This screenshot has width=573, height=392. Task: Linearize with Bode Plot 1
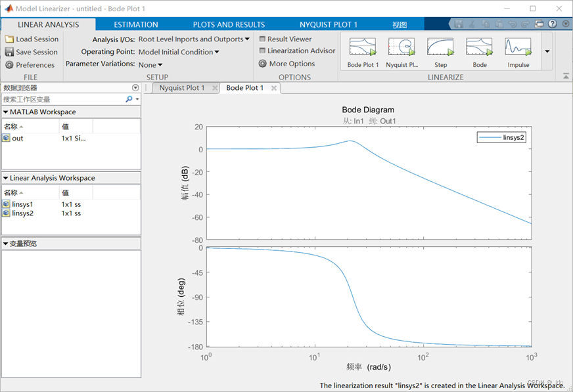click(363, 53)
